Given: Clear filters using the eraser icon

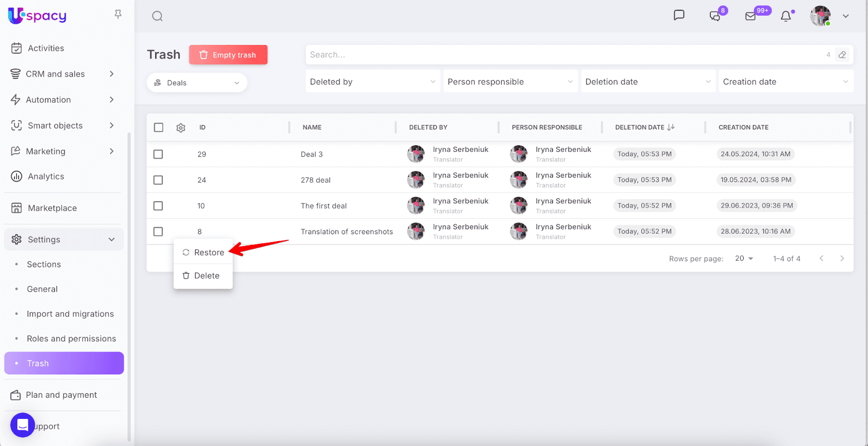Looking at the screenshot, I should (x=842, y=55).
